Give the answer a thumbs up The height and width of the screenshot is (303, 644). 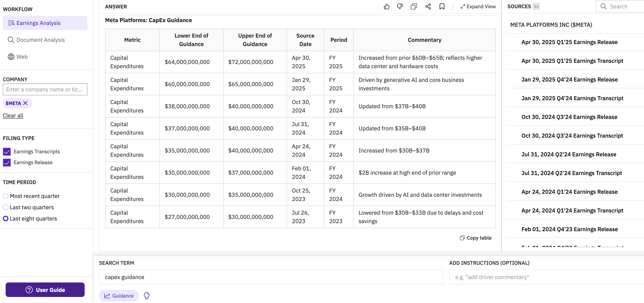387,6
